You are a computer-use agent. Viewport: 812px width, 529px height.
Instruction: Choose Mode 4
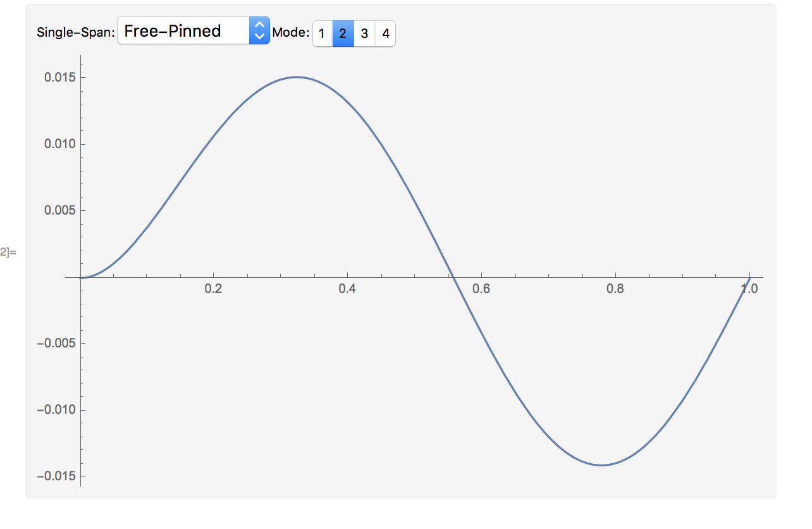tap(386, 34)
